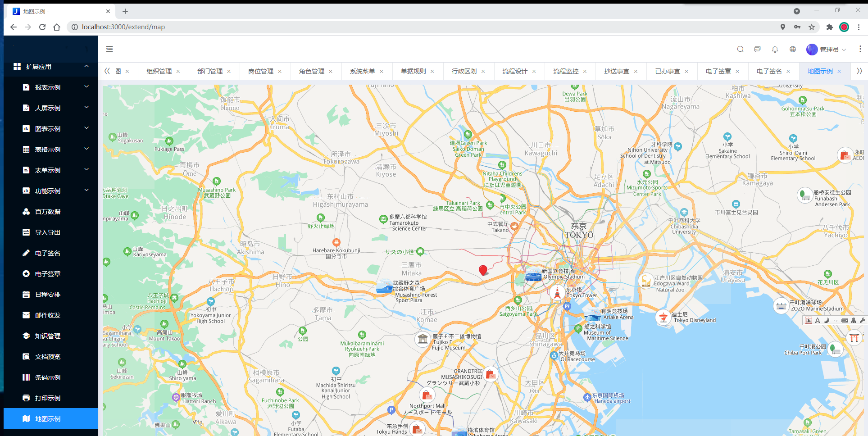Switch to 抄送事宜 tab
868x436 pixels.
[x=617, y=71]
